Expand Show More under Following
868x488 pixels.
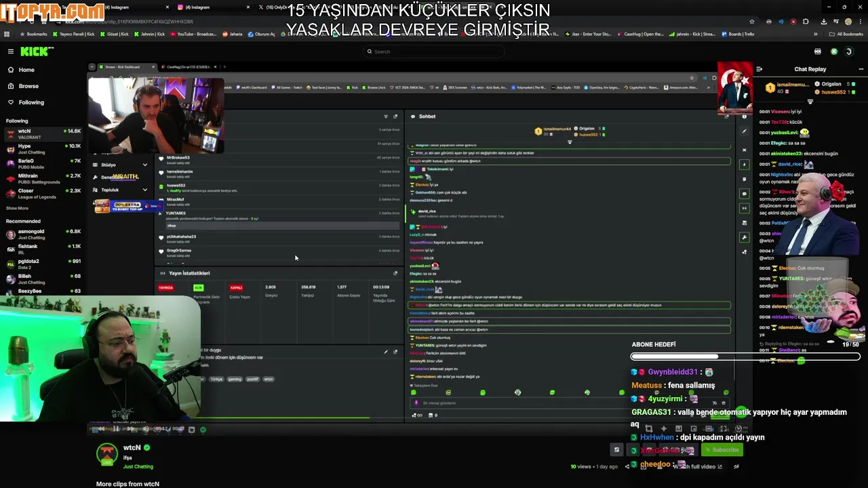(18, 208)
